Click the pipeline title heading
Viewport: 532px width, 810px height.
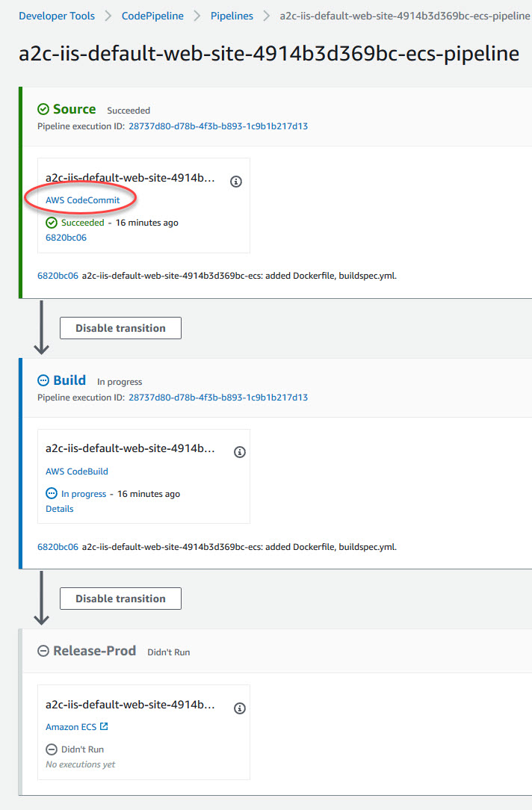pos(269,54)
